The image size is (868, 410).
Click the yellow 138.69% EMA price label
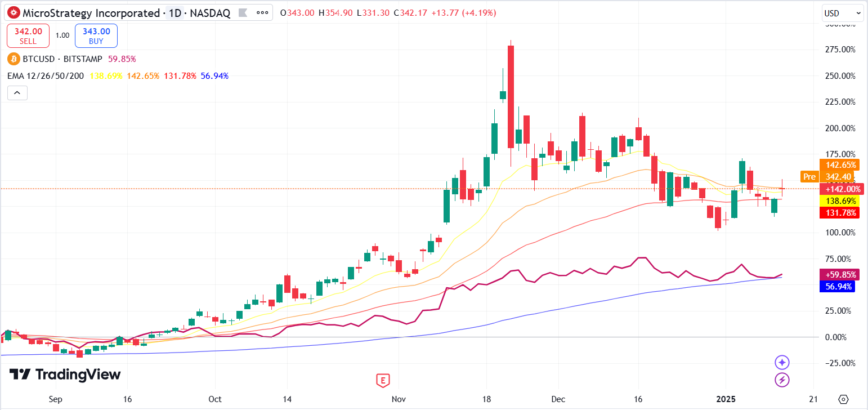(x=841, y=200)
